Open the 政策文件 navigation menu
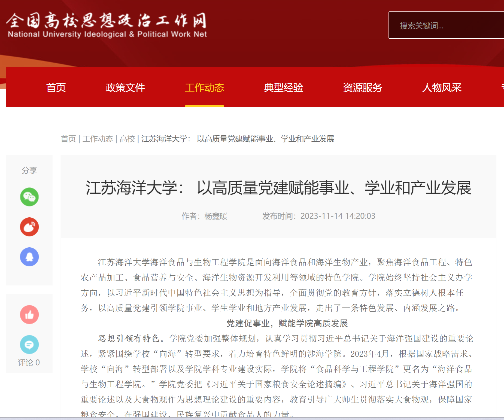The image size is (504, 420). coord(125,88)
